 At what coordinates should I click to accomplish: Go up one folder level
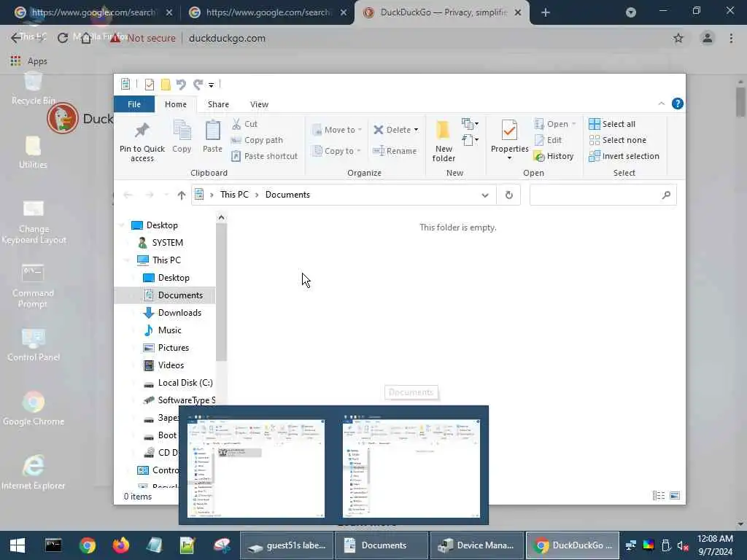[x=181, y=195]
